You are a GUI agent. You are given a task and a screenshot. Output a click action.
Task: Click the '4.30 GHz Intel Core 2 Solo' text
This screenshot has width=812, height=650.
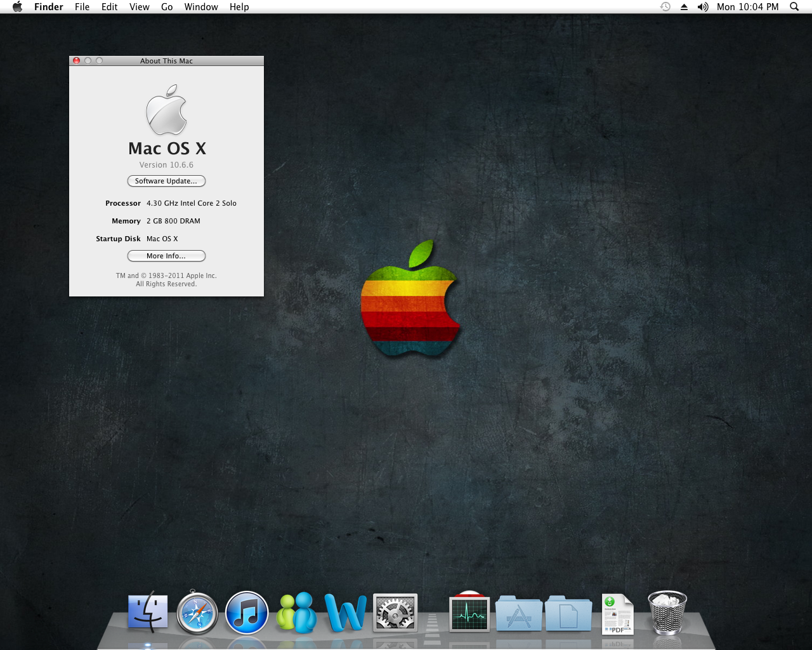tap(192, 203)
